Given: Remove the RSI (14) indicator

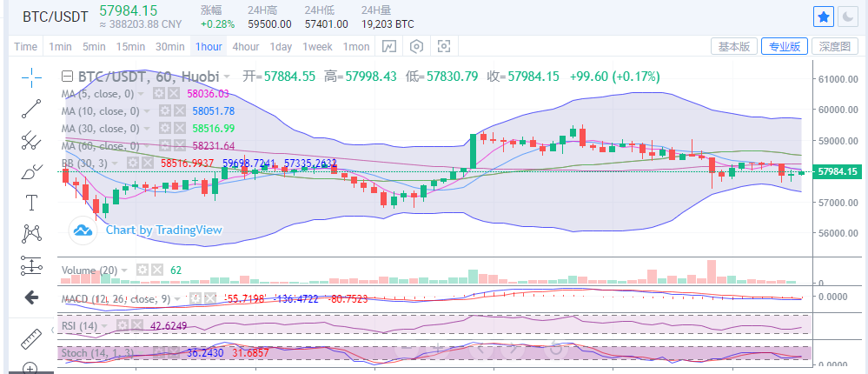Looking at the screenshot, I should (x=137, y=326).
